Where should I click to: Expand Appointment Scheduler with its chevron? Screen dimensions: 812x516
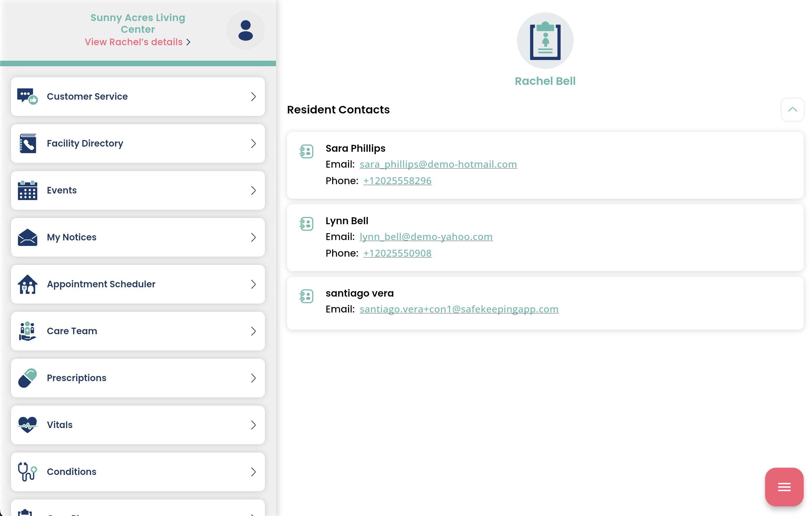click(254, 284)
